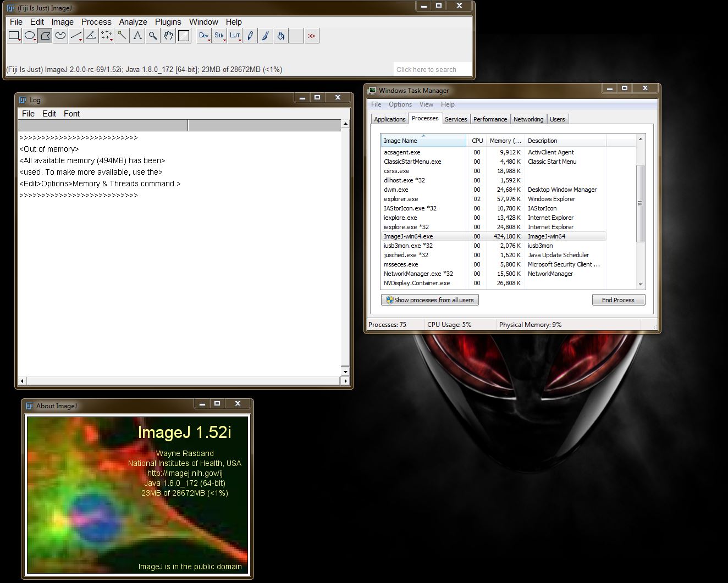Image resolution: width=728 pixels, height=583 pixels.
Task: Select the Text tool
Action: tap(137, 36)
